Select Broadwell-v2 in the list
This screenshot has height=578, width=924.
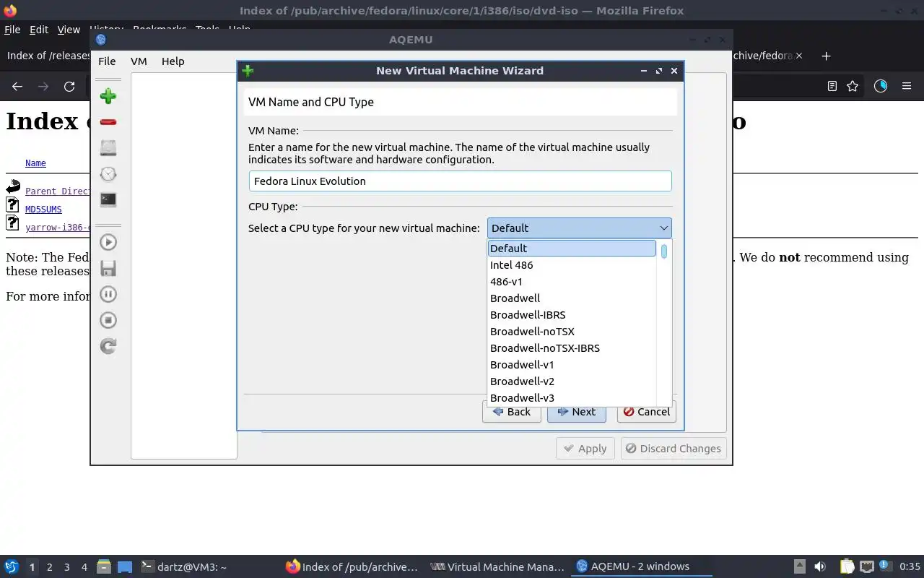click(572, 381)
